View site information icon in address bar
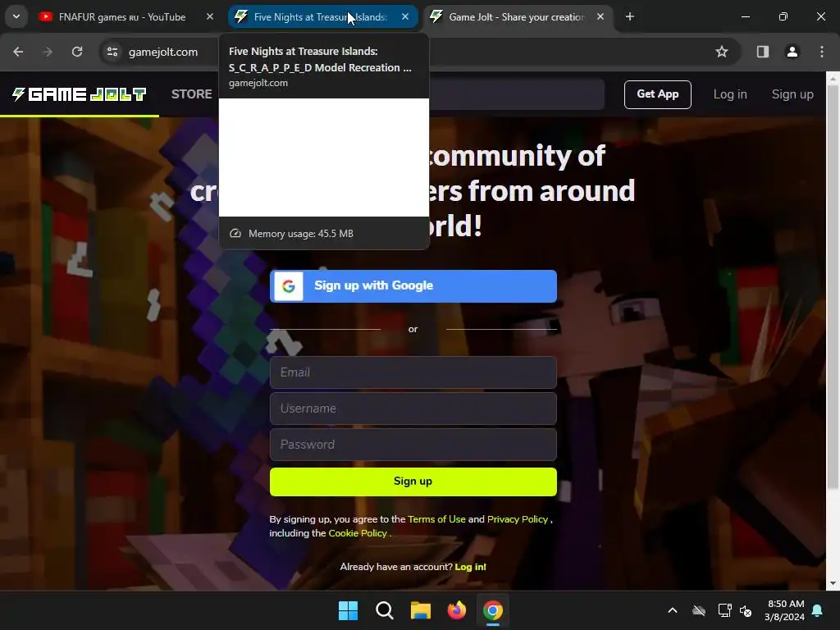 pyautogui.click(x=112, y=52)
